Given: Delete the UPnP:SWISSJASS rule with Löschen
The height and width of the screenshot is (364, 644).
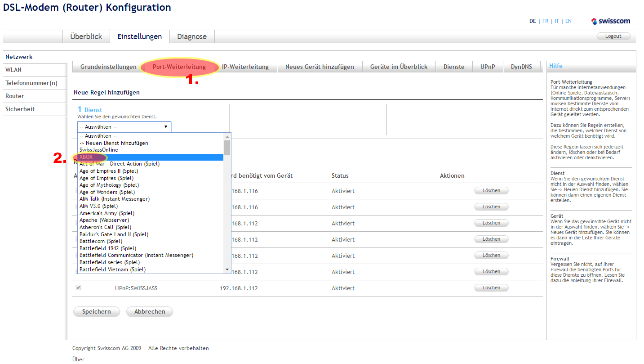Looking at the screenshot, I should coord(491,288).
